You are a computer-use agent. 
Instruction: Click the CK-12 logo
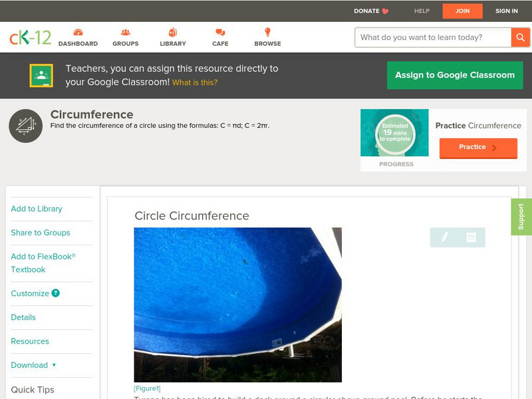tap(30, 37)
